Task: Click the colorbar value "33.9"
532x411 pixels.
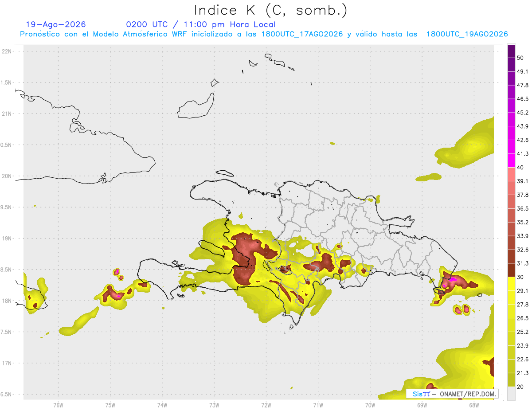Action: [523, 236]
